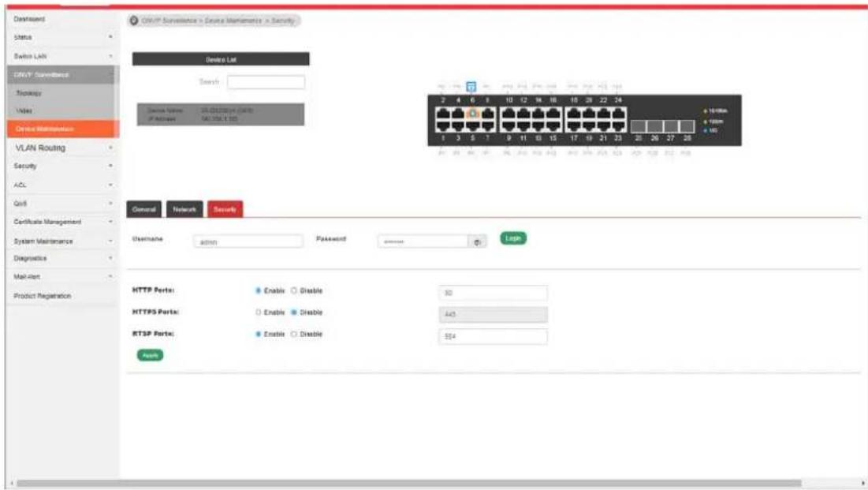This screenshot has width=868, height=490.
Task: Select port 12 on the switch panel
Action: [x=523, y=114]
